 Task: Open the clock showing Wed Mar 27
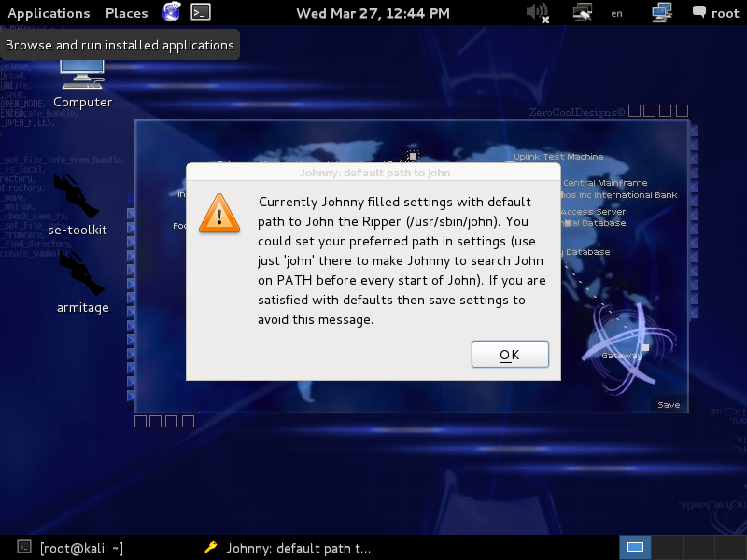tap(373, 13)
